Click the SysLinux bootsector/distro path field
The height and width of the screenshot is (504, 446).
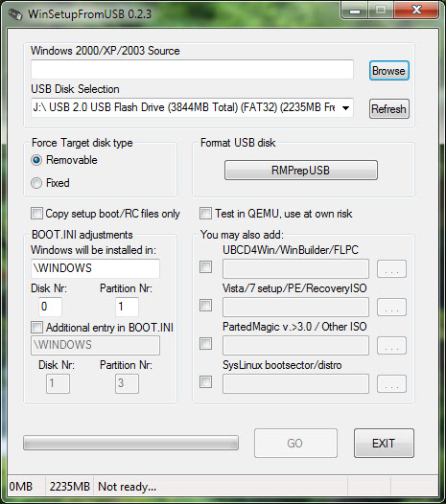pyautogui.click(x=295, y=384)
